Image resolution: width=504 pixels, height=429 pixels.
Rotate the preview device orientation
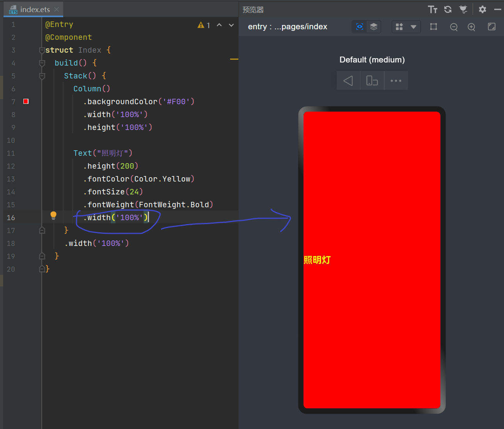pos(372,80)
